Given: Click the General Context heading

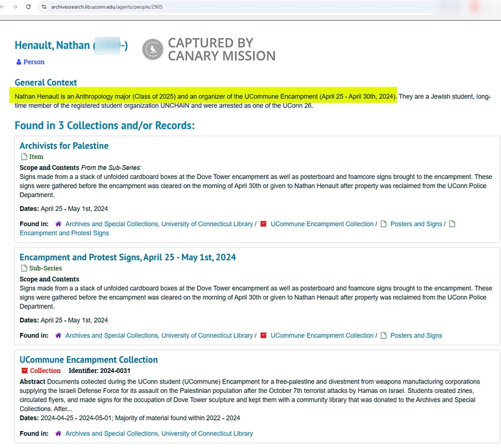Looking at the screenshot, I should tap(46, 83).
